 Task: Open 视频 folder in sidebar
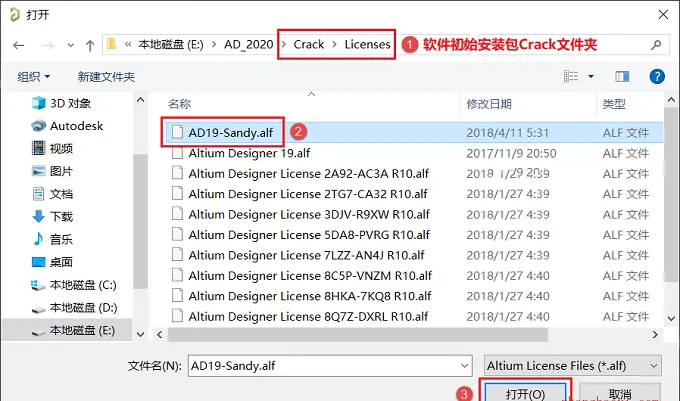(52, 148)
